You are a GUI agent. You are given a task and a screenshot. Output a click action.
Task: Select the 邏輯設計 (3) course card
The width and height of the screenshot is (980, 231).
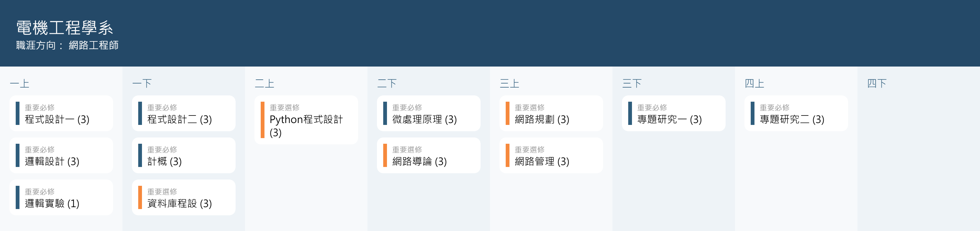tap(61, 155)
